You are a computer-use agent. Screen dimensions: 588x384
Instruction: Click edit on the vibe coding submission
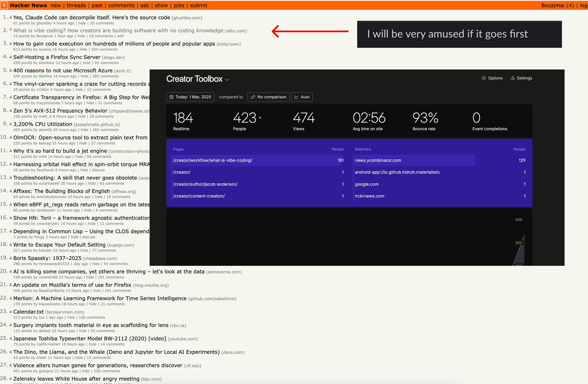(x=121, y=36)
